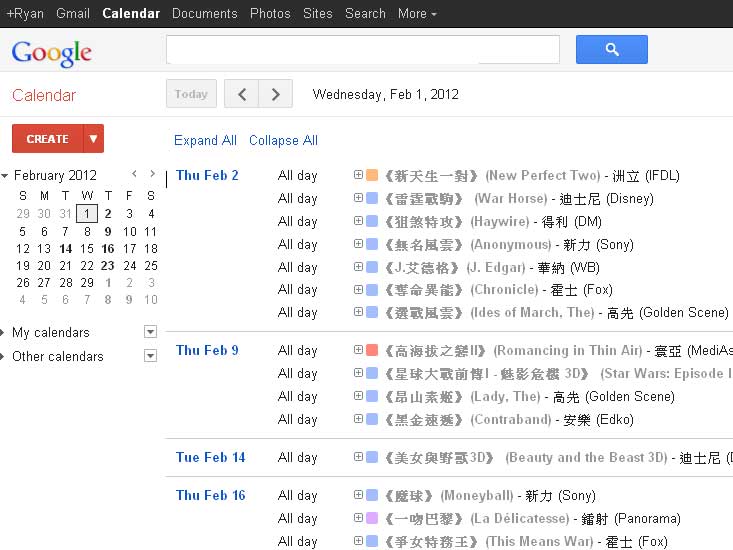Open Other calendars dropdown menu
The image size is (733, 550).
click(x=150, y=356)
